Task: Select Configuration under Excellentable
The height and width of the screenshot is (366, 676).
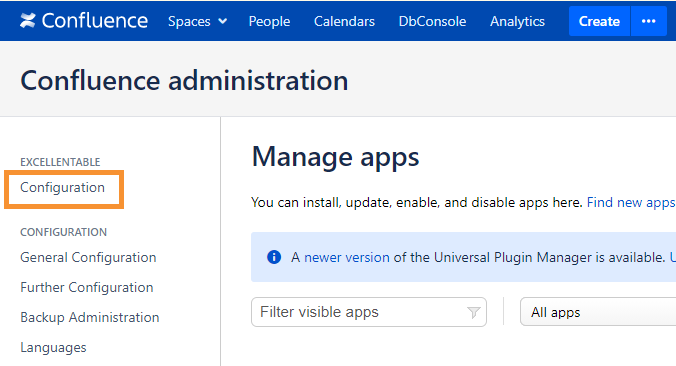Action: [x=63, y=188]
